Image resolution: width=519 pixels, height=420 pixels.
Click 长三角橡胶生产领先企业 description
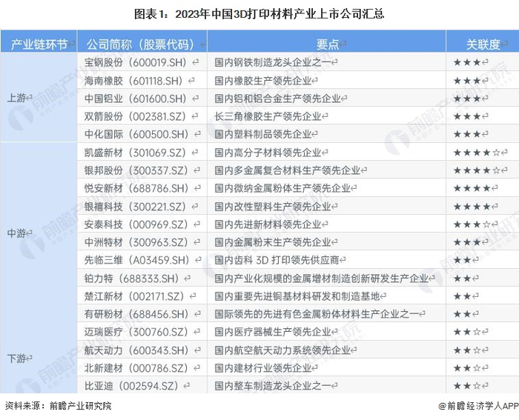point(268,116)
